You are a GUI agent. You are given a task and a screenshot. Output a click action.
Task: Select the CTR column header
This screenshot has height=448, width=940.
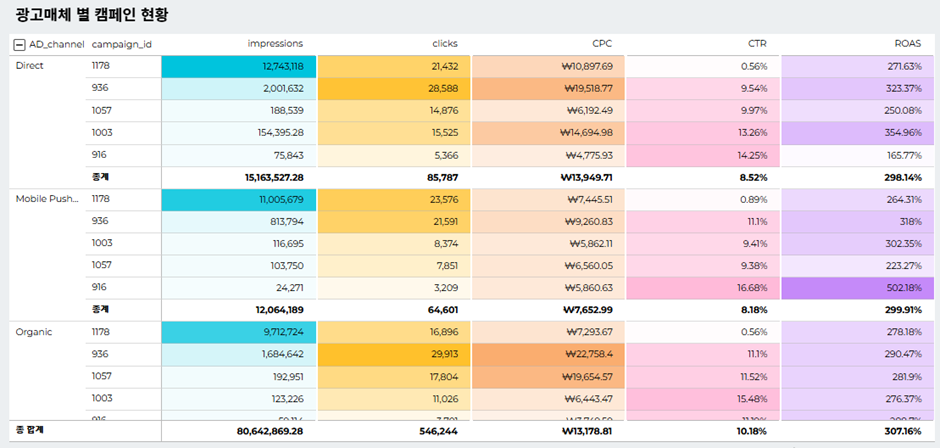tap(757, 44)
